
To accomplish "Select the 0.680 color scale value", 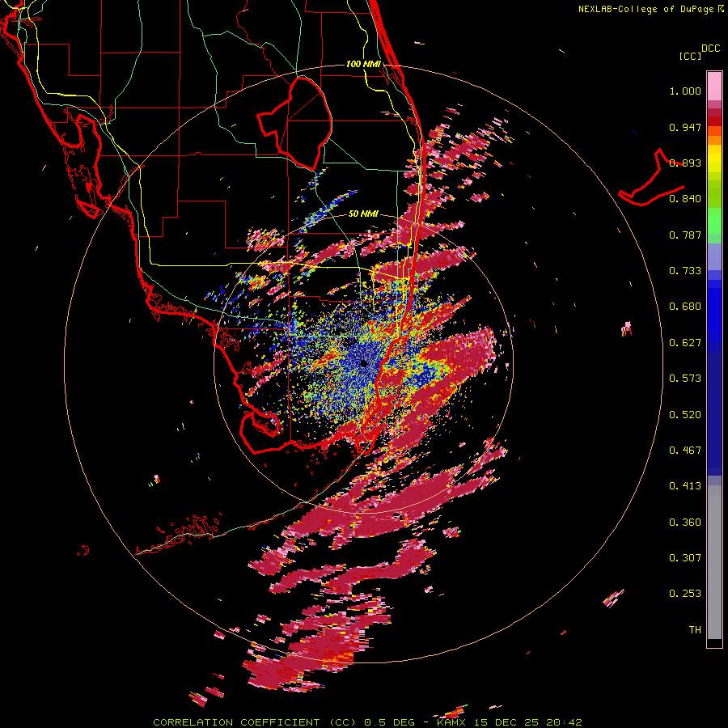I will click(x=685, y=307).
